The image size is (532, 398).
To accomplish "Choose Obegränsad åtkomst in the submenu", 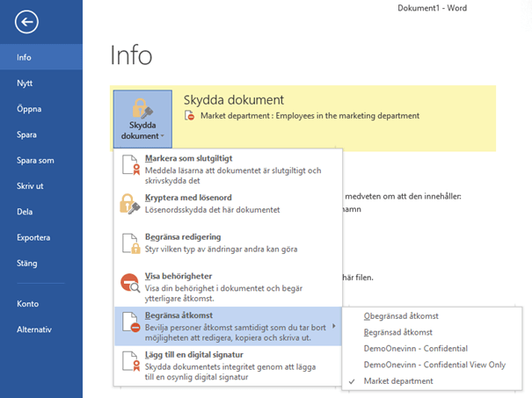I will [401, 315].
